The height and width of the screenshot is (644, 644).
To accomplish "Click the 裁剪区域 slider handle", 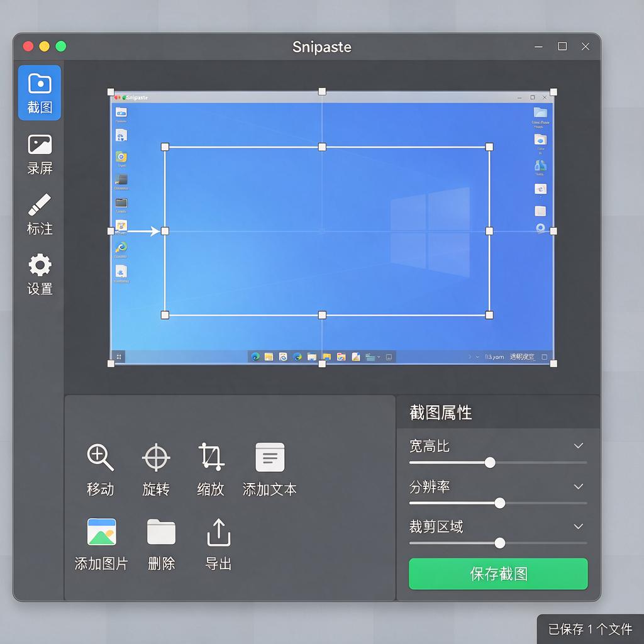I will tap(499, 543).
